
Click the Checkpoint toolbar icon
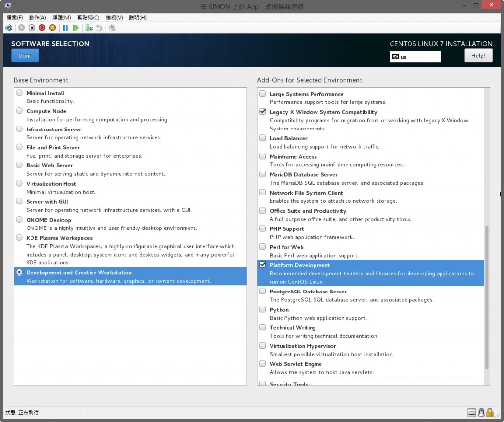[x=89, y=28]
